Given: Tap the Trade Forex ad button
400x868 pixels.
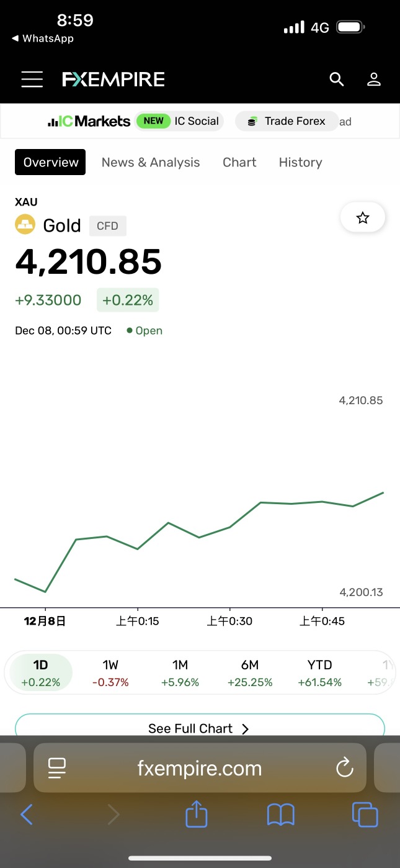Looking at the screenshot, I should click(x=287, y=121).
